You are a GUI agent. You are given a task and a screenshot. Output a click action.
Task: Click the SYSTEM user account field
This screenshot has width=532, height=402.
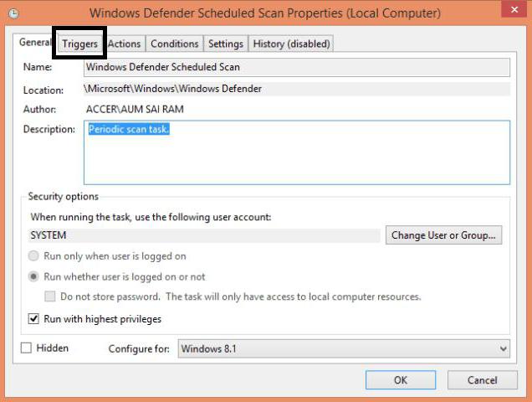point(204,235)
